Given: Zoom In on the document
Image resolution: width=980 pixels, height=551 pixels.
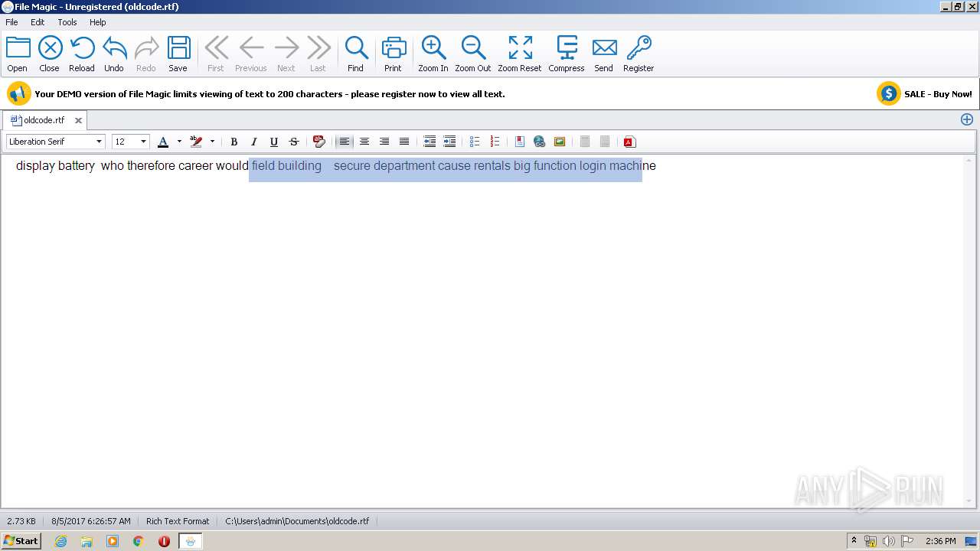Looking at the screenshot, I should click(433, 54).
